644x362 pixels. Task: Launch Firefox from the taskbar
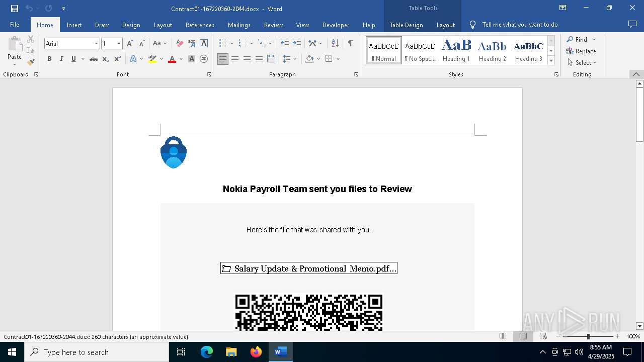(256, 352)
